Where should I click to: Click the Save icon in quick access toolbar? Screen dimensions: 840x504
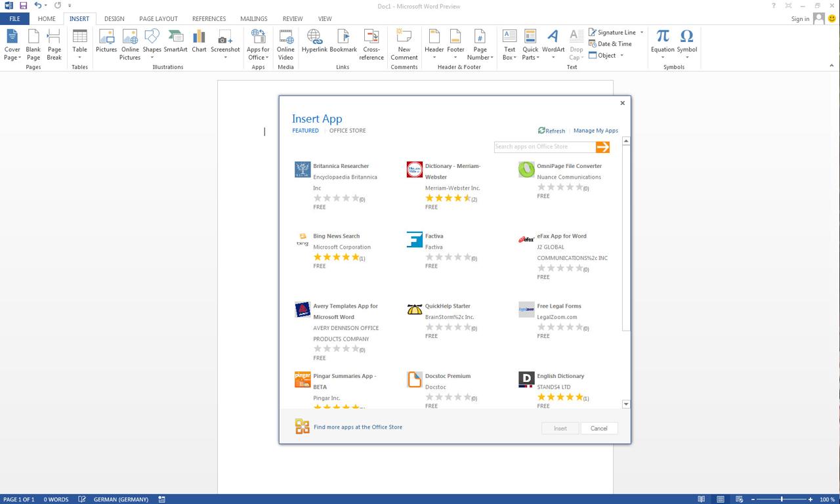pos(23,6)
